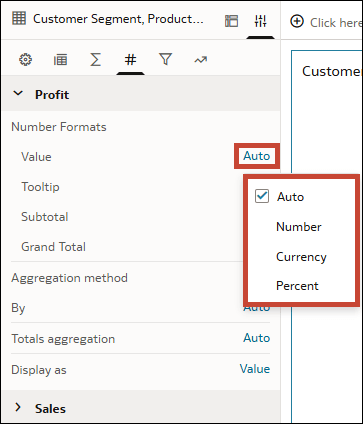
Task: Open the Totals aggregation Auto dropdown
Action: pos(256,338)
